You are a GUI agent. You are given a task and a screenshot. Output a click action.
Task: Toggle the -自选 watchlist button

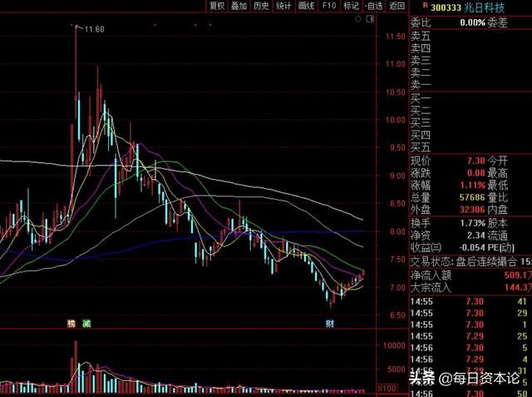click(x=374, y=6)
